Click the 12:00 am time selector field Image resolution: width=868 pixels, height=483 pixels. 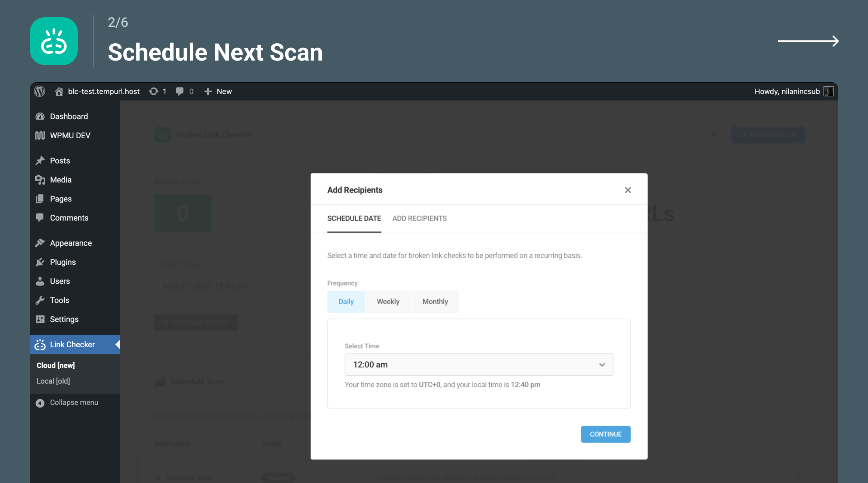pyautogui.click(x=479, y=364)
